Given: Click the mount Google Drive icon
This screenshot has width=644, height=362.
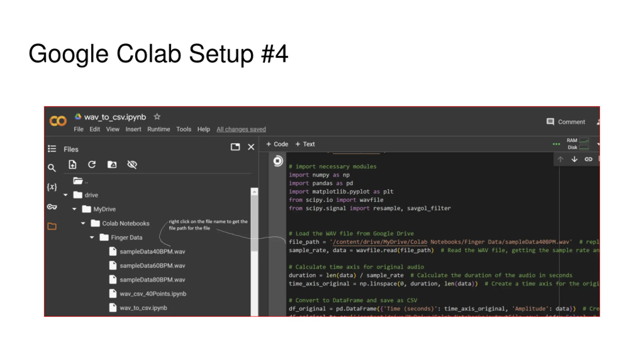Looking at the screenshot, I should click(112, 165).
